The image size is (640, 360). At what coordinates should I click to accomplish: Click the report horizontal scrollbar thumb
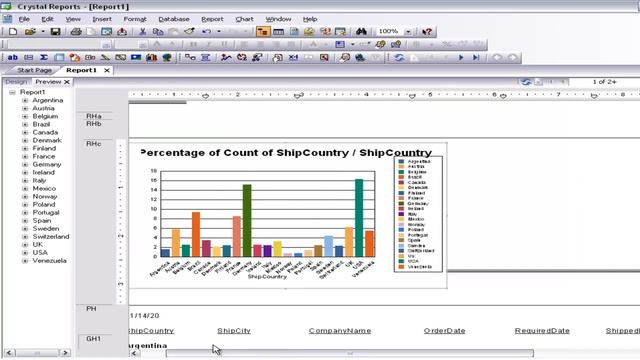(350, 353)
